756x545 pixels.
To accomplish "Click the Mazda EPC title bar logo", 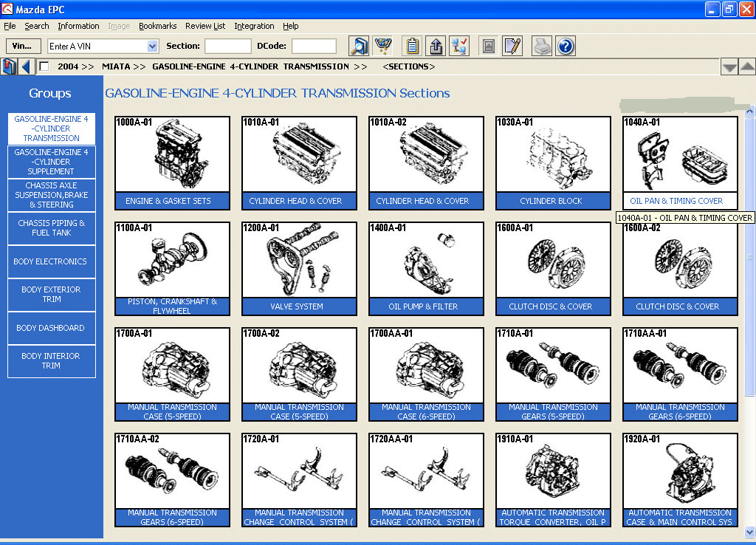I will 7,9.
